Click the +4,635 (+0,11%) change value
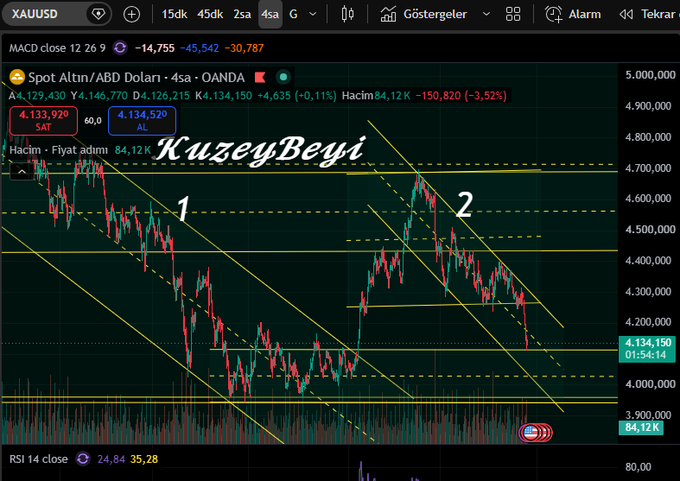The height and width of the screenshot is (481, 680). coord(297,95)
